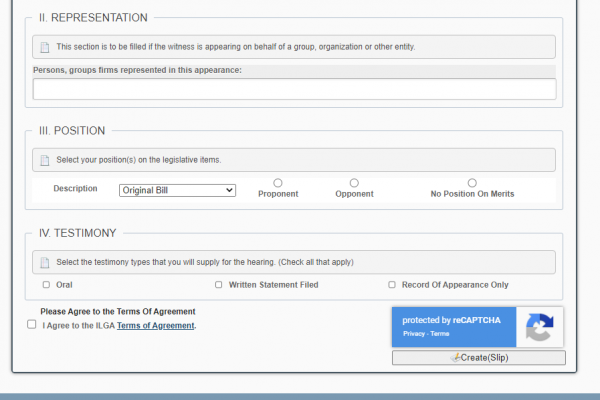Choose No Position On Merits option
Image resolution: width=600 pixels, height=400 pixels.
pos(472,183)
